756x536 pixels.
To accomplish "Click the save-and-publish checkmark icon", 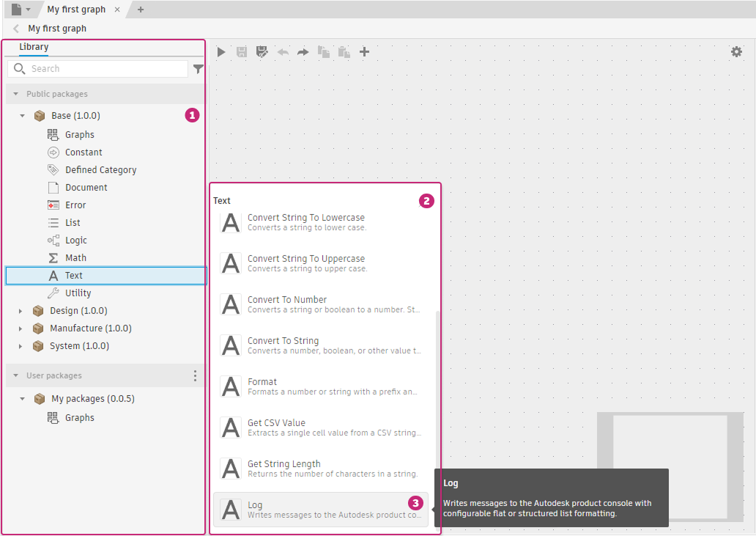I will coord(262,52).
